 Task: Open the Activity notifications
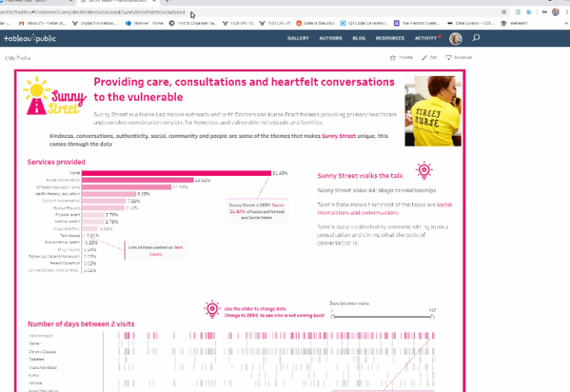point(425,38)
